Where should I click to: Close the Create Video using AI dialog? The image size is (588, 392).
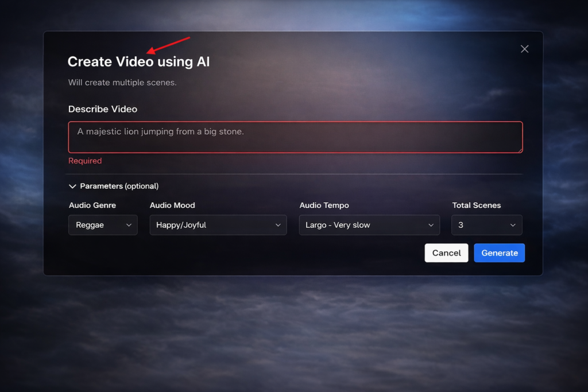coord(524,49)
